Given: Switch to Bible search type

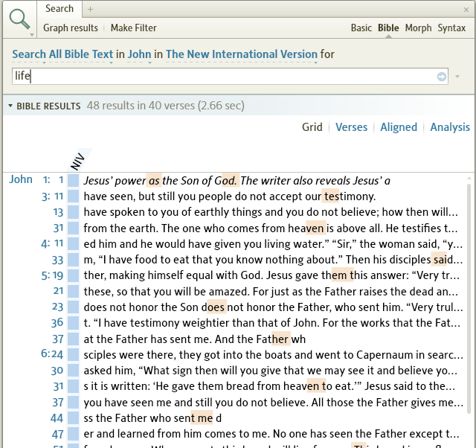Looking at the screenshot, I should pos(388,28).
